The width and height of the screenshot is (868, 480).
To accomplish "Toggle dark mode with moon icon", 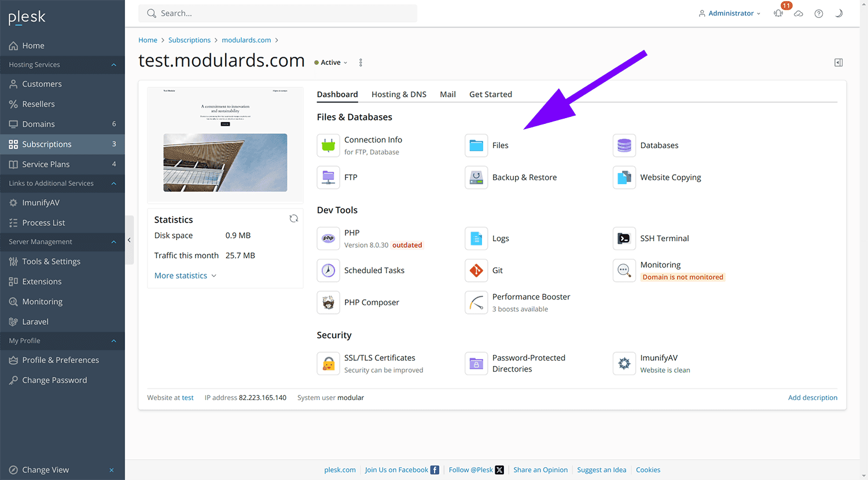I will (838, 13).
